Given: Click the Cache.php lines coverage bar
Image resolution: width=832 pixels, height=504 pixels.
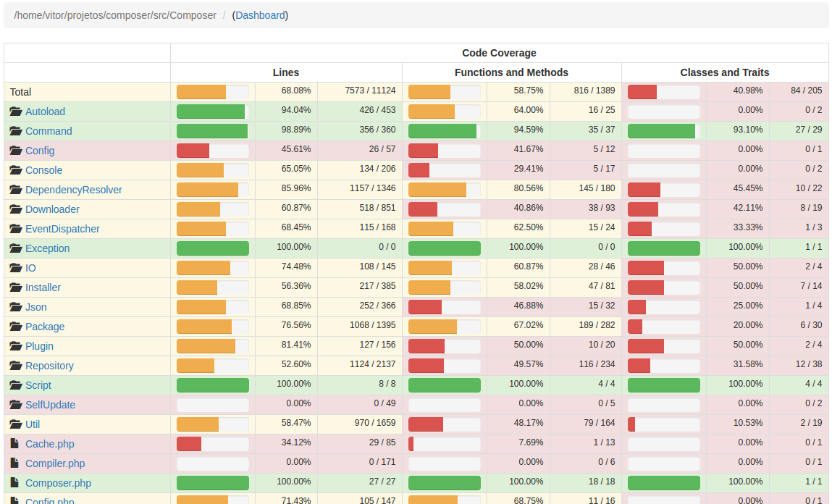Looking at the screenshot, I should 213,444.
